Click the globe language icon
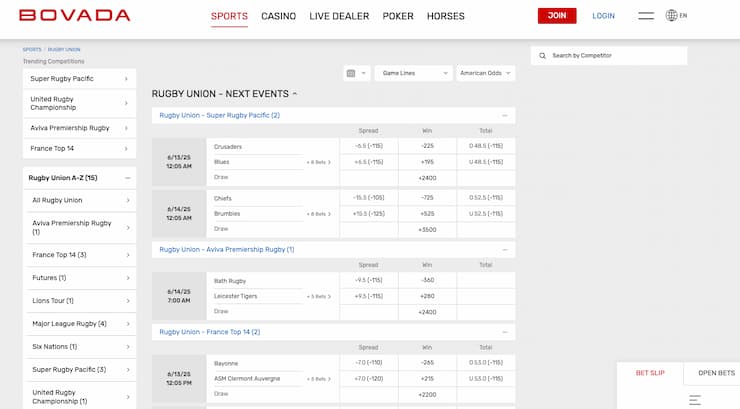Image resolution: width=740 pixels, height=409 pixels. click(x=671, y=16)
